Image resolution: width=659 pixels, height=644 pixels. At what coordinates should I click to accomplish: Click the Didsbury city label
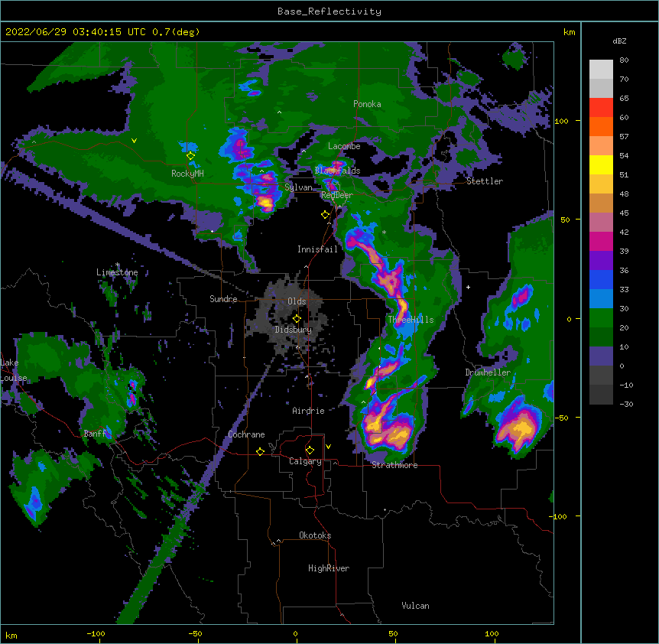(294, 330)
